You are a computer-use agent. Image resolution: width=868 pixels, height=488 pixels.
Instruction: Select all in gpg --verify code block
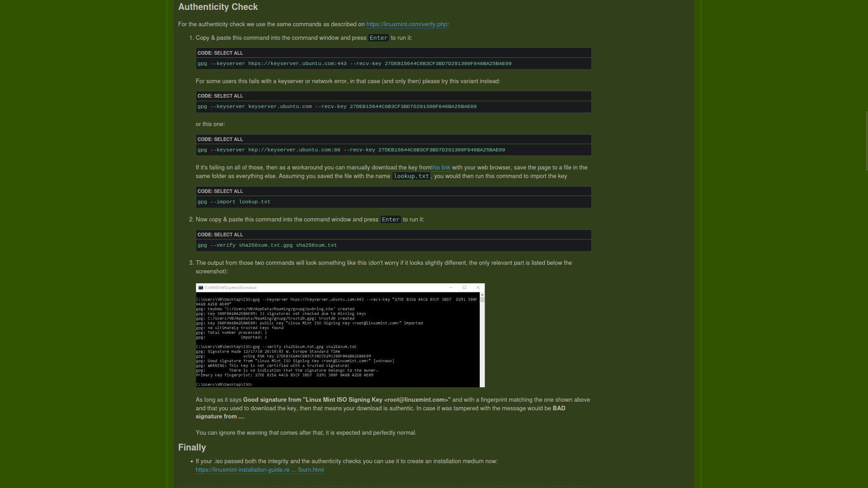pos(229,235)
